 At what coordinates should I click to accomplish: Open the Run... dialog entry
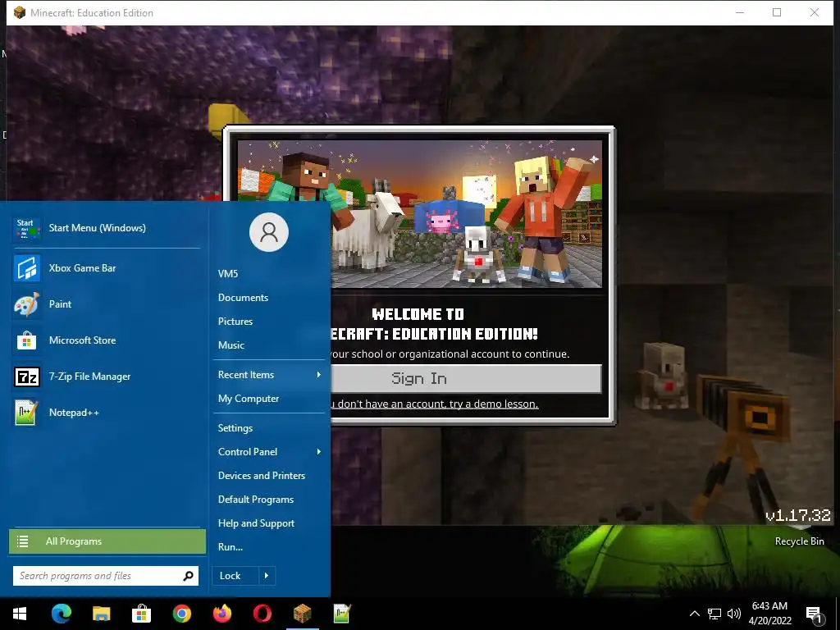231,547
